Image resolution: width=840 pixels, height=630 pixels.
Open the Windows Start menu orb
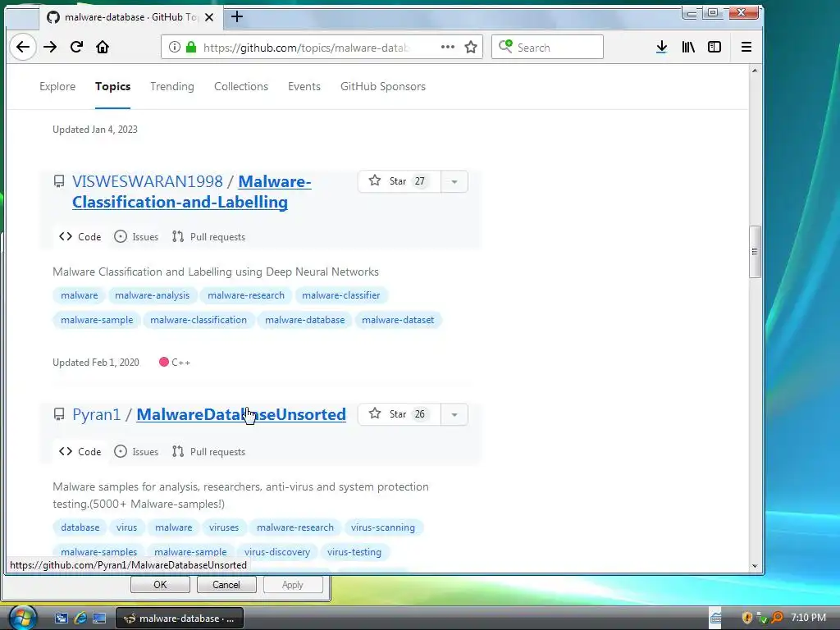22,617
